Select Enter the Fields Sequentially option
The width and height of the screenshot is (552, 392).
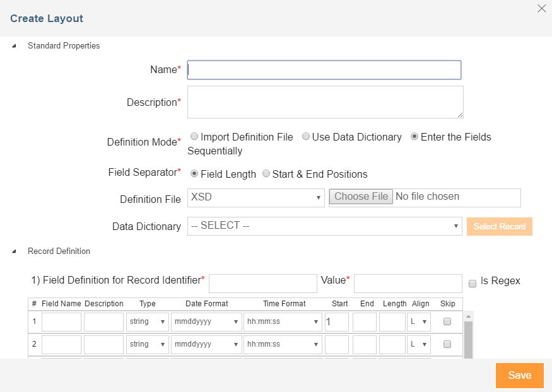tap(414, 137)
